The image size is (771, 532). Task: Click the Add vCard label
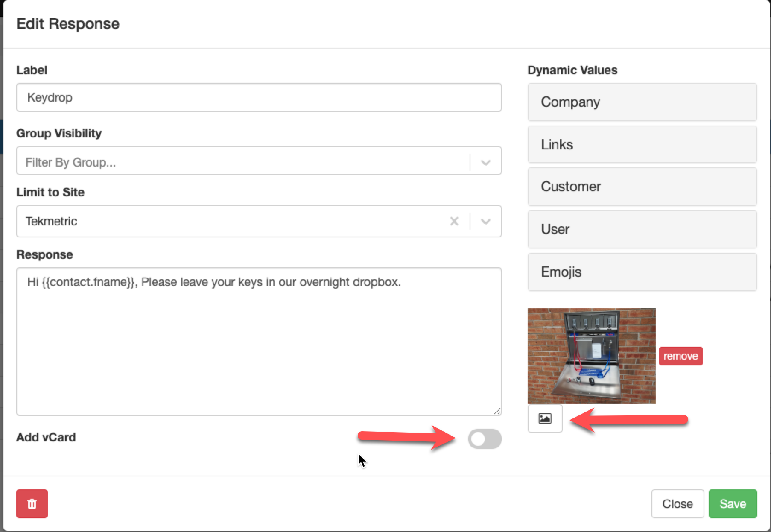tap(46, 438)
